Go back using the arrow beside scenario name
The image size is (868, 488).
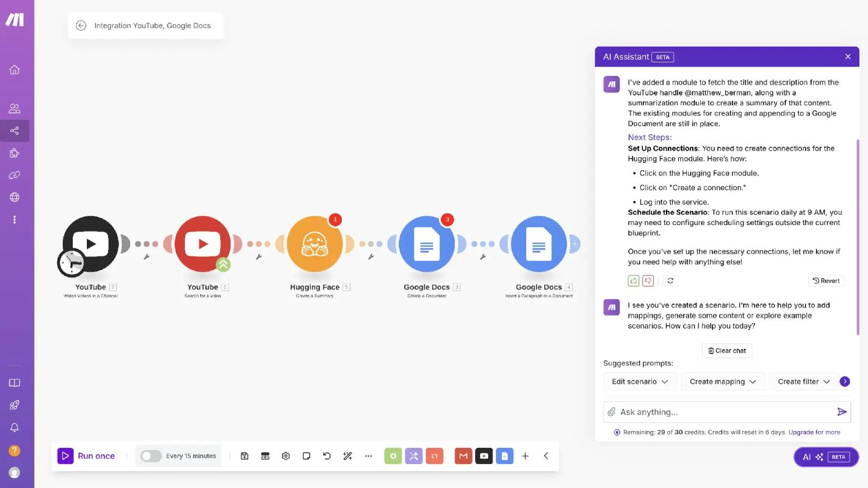pyautogui.click(x=81, y=25)
